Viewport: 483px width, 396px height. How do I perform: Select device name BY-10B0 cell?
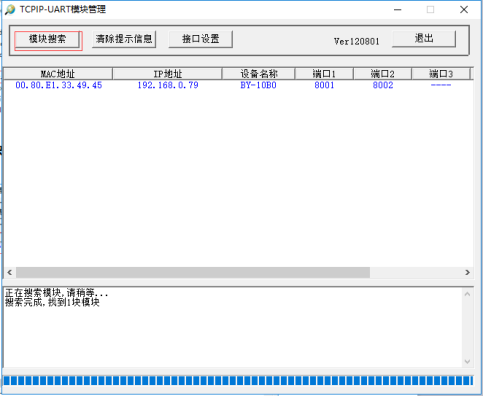[258, 85]
